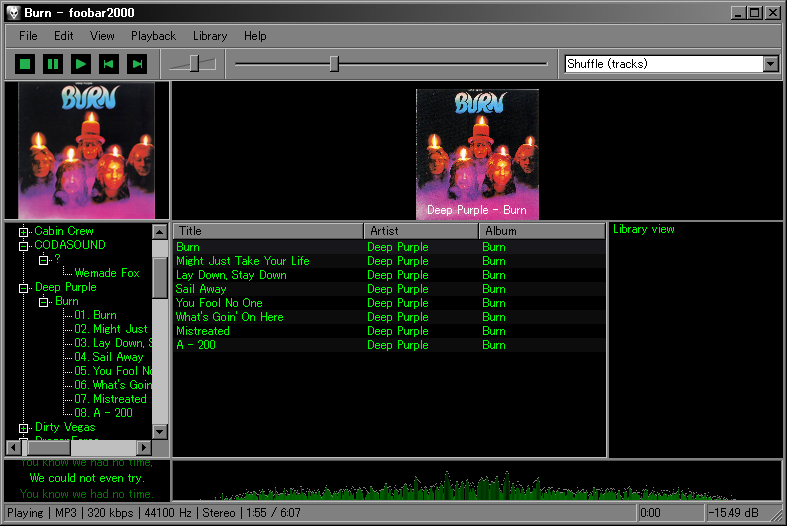
Task: Open the Playback menu
Action: (154, 36)
